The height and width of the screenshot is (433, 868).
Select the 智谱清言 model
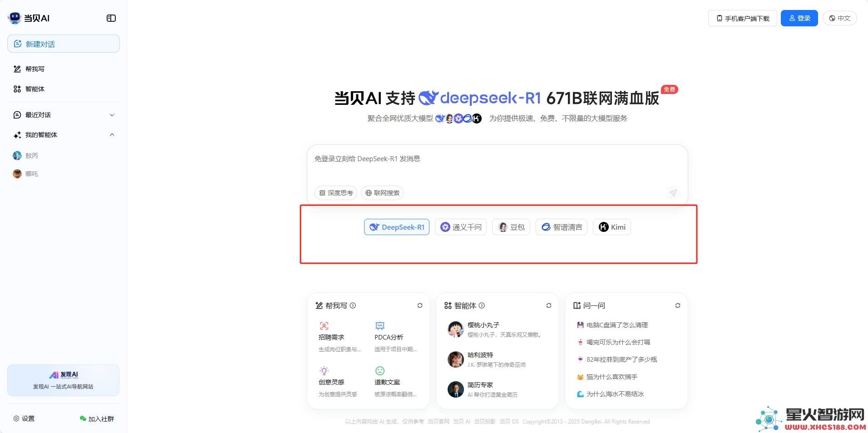click(x=562, y=227)
